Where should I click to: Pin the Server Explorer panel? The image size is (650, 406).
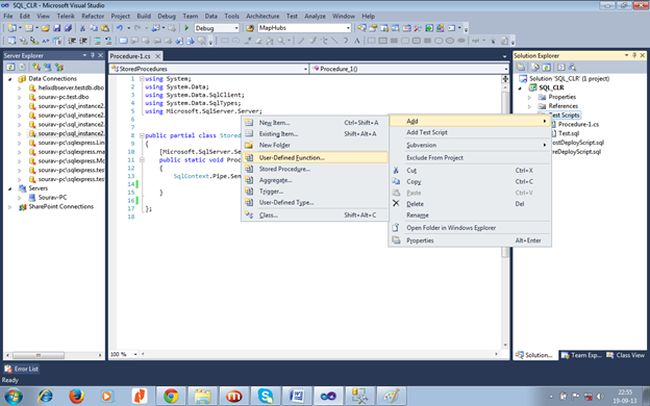click(x=92, y=55)
